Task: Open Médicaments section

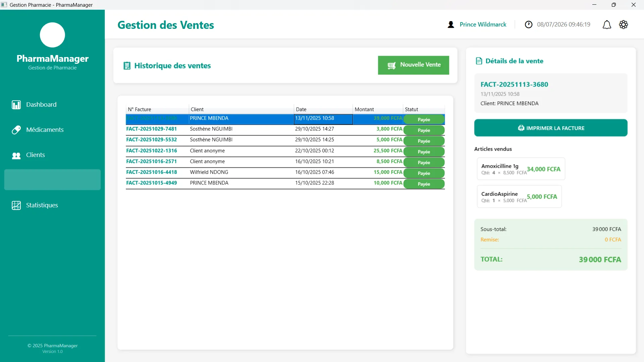Action: (x=52, y=130)
